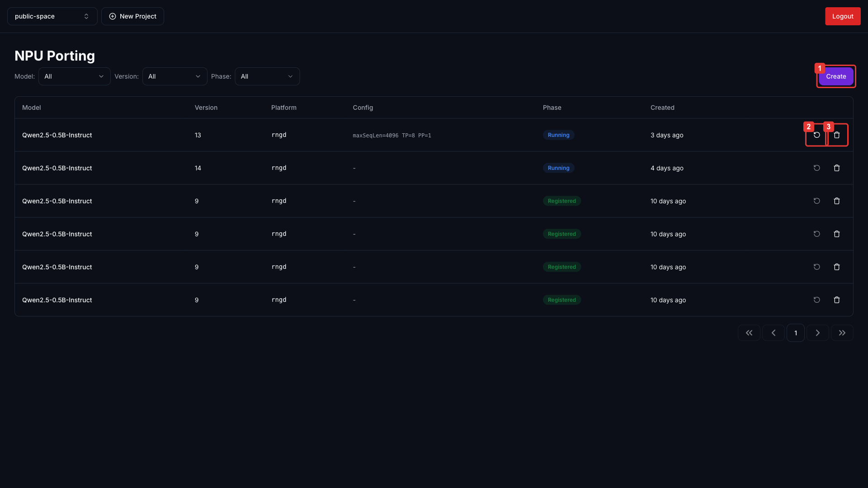Image resolution: width=868 pixels, height=488 pixels.
Task: Click trash icon for version 13 row
Action: coord(837,135)
